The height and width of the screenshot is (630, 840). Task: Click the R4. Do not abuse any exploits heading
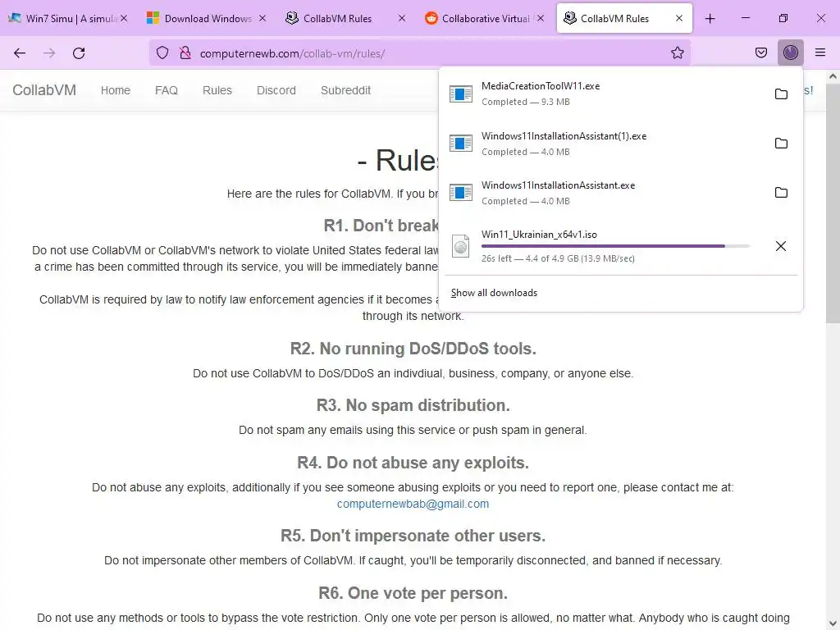[413, 463]
